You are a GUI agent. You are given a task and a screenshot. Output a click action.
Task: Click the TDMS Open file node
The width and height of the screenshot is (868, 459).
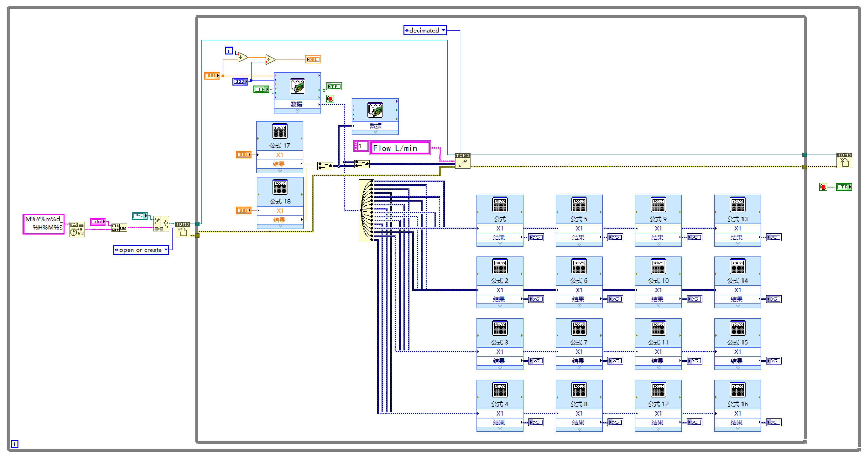182,230
